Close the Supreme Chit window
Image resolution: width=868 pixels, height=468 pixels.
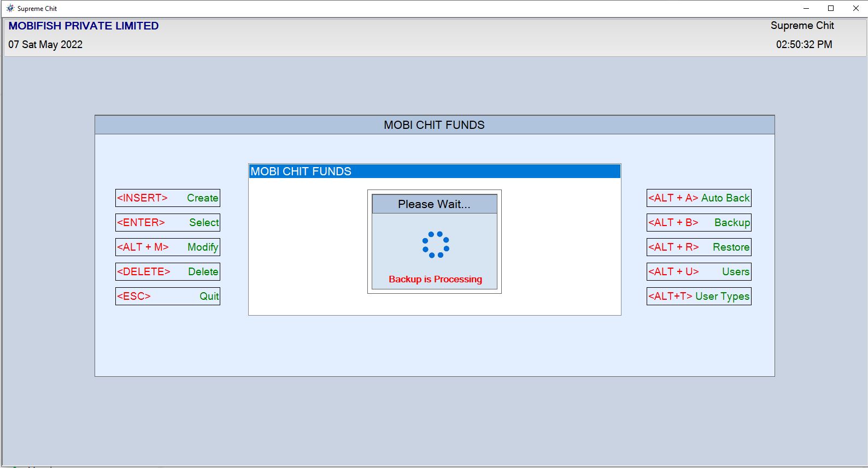pyautogui.click(x=856, y=8)
